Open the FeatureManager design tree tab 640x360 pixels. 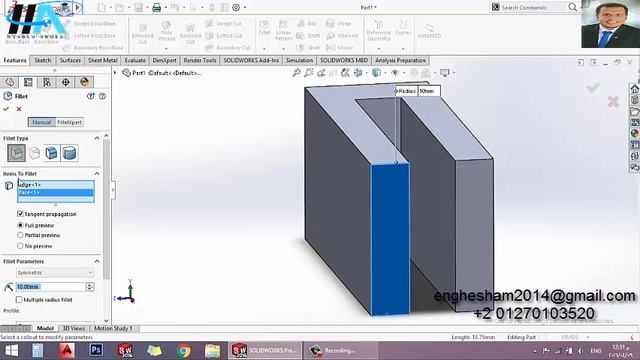click(10, 82)
